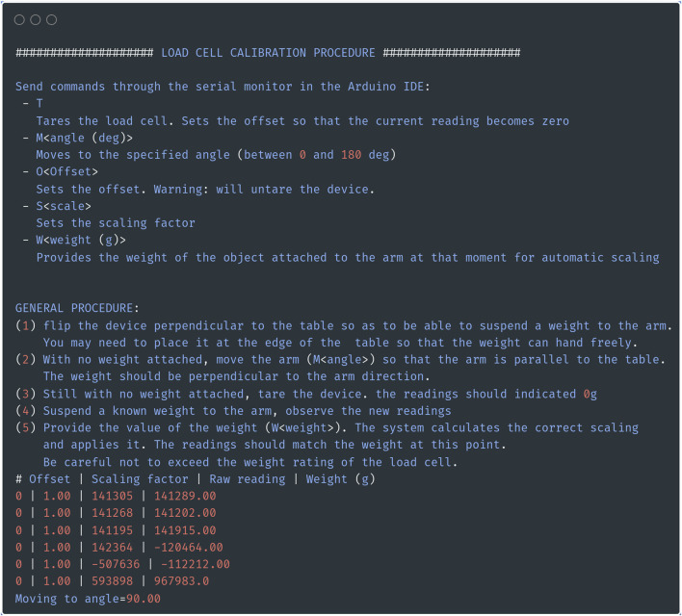Image resolution: width=682 pixels, height=616 pixels.
Task: Click the middle window control circle
Action: 36,20
